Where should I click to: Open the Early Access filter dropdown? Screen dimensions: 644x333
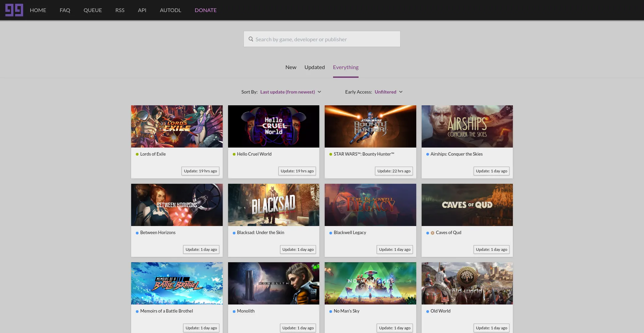[x=388, y=92]
